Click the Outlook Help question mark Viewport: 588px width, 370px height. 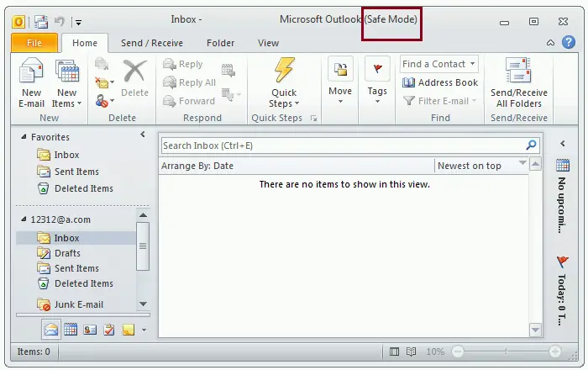569,42
